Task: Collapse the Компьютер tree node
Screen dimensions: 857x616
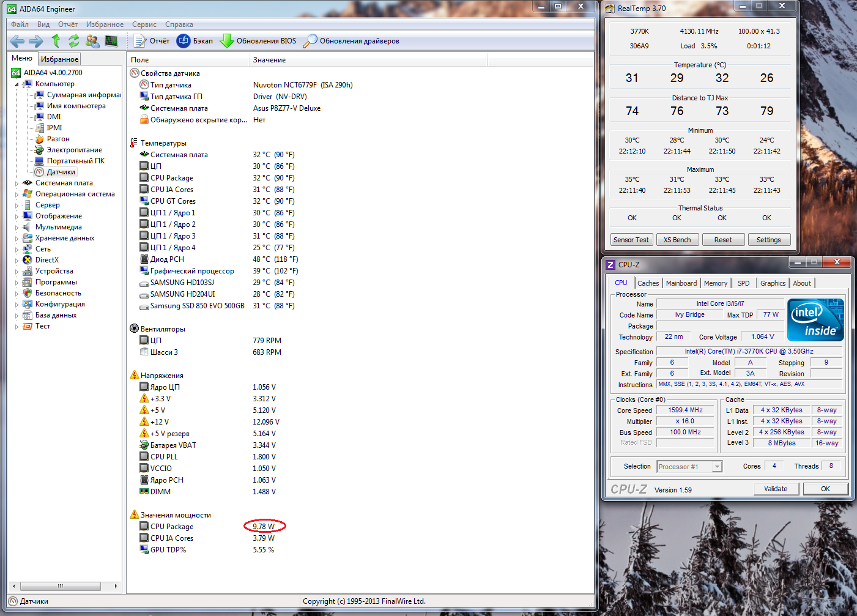Action: 17,84
